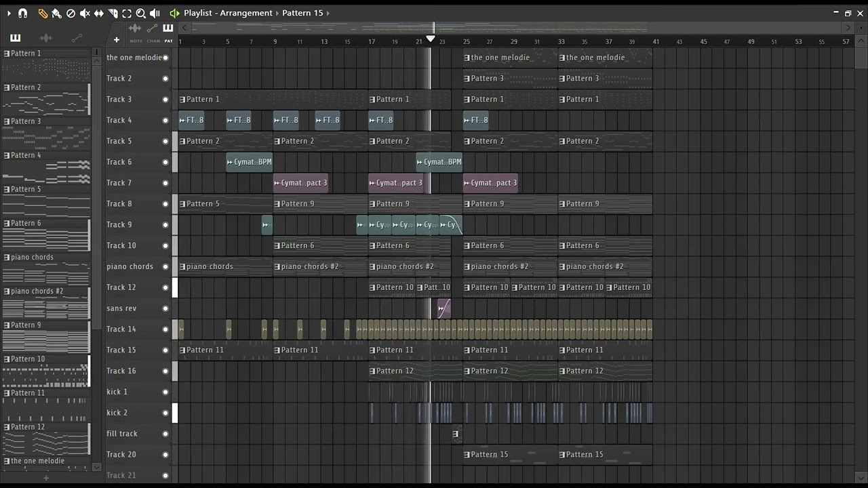Select first FT..8 audio clip on Track 4
Image resolution: width=868 pixels, height=488 pixels.
click(191, 120)
